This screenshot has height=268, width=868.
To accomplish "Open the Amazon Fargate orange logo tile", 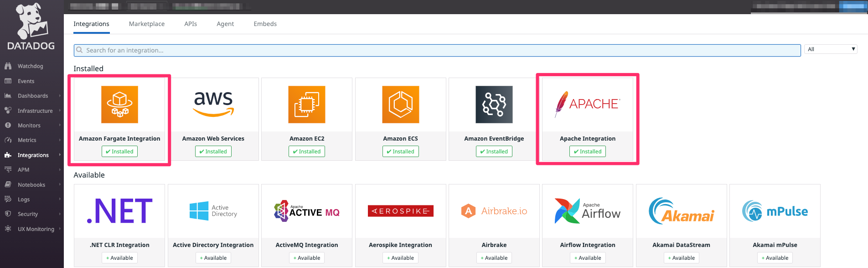I will click(119, 105).
